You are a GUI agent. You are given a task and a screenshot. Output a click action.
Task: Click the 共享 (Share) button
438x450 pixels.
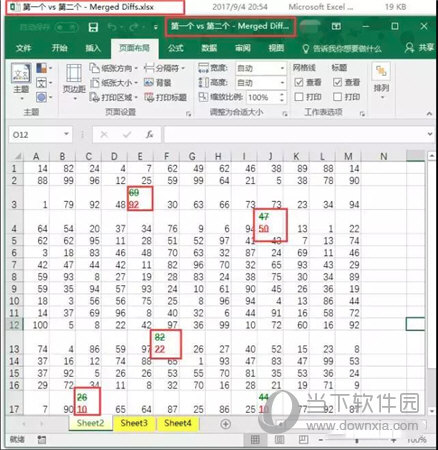[x=419, y=48]
